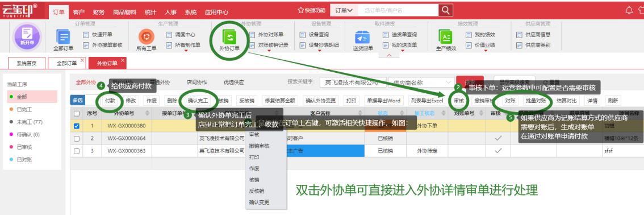
Task: Toggle the 多选 multi-select switch
Action: pos(83,100)
